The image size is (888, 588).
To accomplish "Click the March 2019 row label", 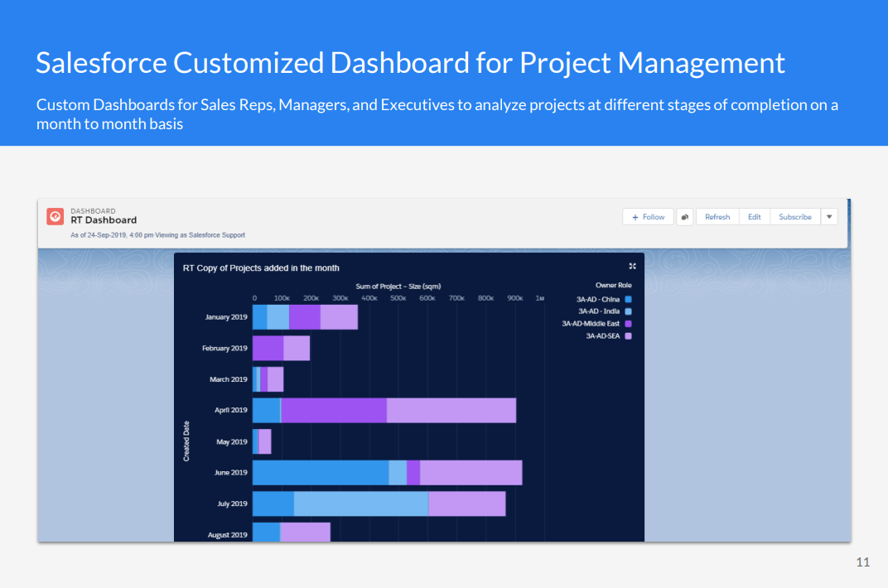I will pyautogui.click(x=229, y=379).
